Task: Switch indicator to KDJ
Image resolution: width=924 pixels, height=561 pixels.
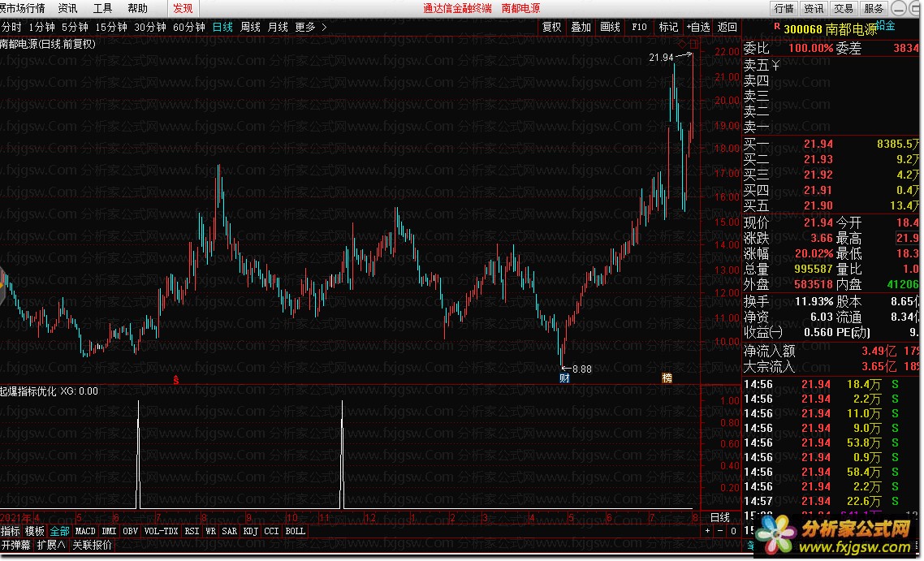Action: [x=250, y=531]
